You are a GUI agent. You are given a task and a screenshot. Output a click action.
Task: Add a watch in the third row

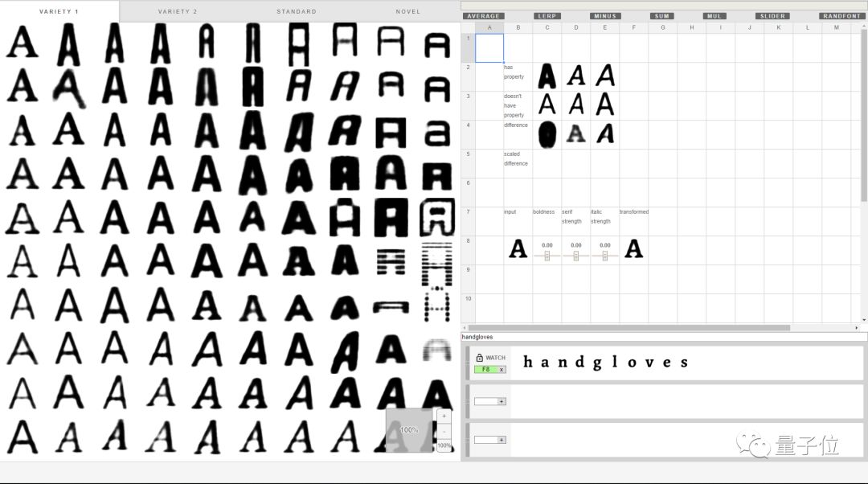point(502,440)
